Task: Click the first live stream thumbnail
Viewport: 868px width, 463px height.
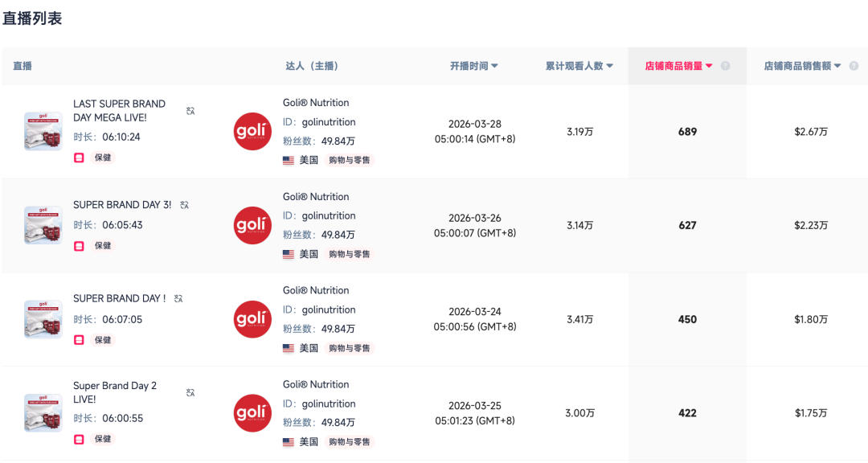Action: pos(43,131)
